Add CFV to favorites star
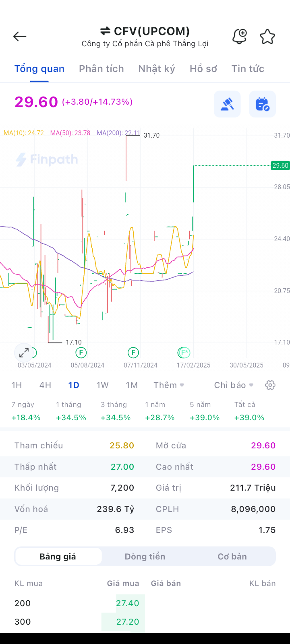This screenshot has height=644, width=290. [267, 37]
